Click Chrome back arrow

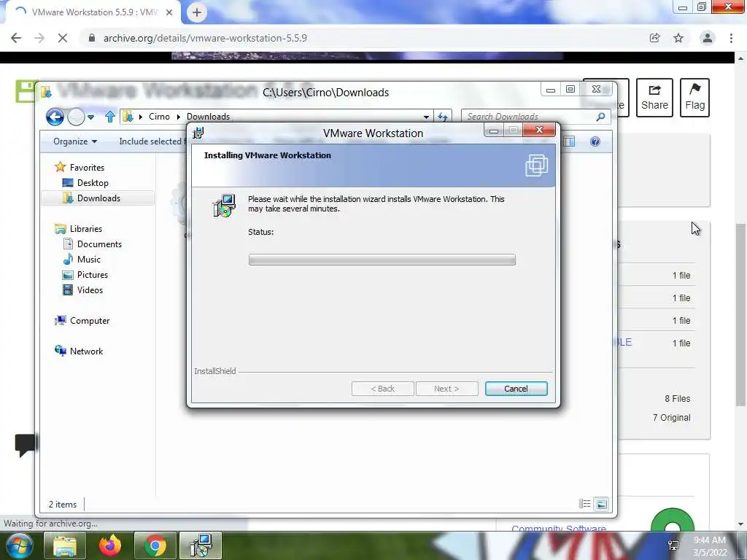coord(16,38)
